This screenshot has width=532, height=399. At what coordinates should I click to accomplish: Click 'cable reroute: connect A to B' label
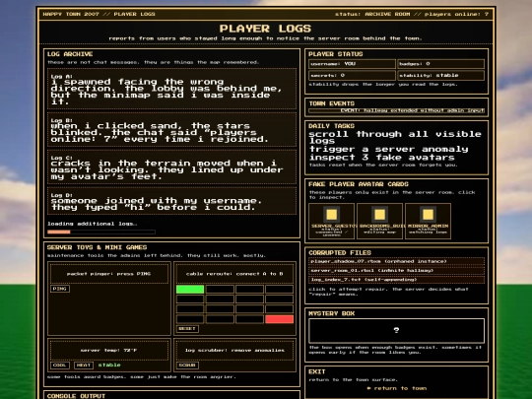pyautogui.click(x=234, y=274)
